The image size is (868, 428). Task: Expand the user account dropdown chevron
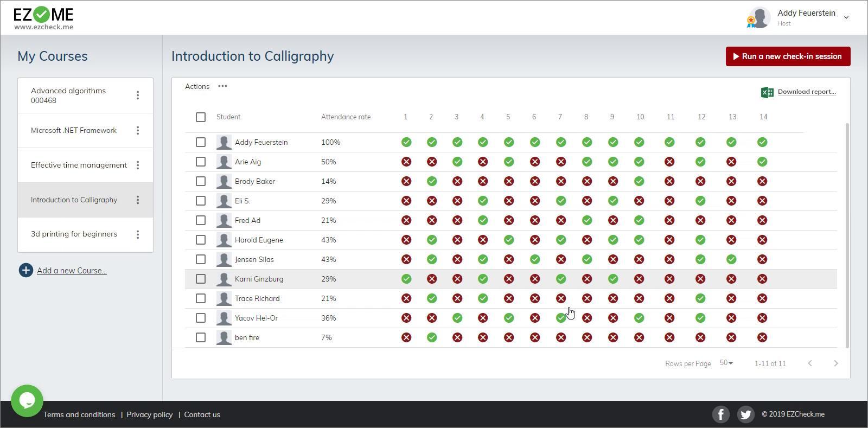point(846,18)
